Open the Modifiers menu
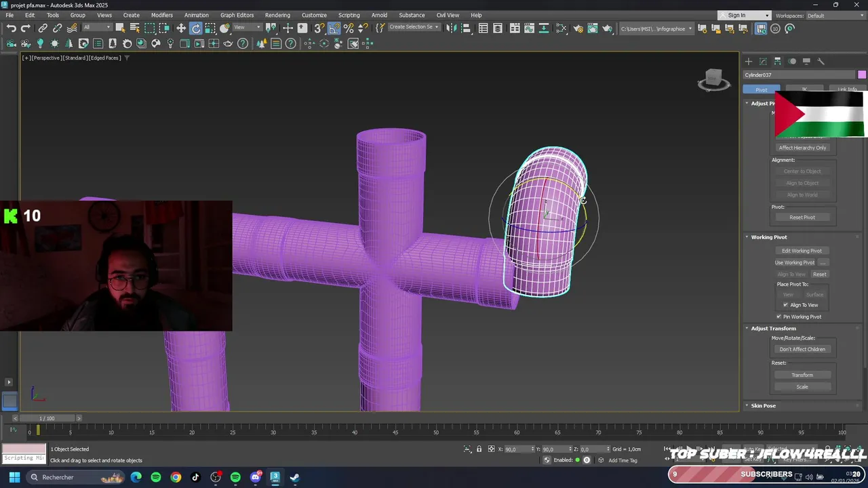This screenshot has height=488, width=868. (161, 15)
